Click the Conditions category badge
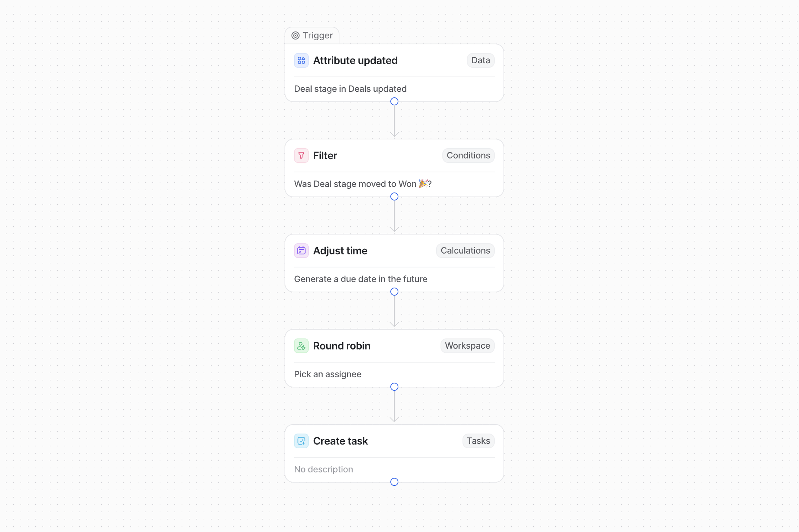 point(468,156)
